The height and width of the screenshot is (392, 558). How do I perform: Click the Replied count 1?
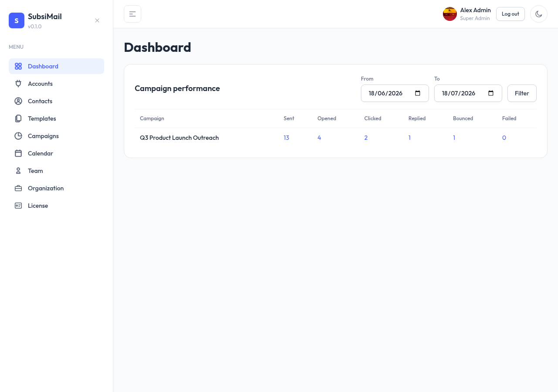pos(409,138)
